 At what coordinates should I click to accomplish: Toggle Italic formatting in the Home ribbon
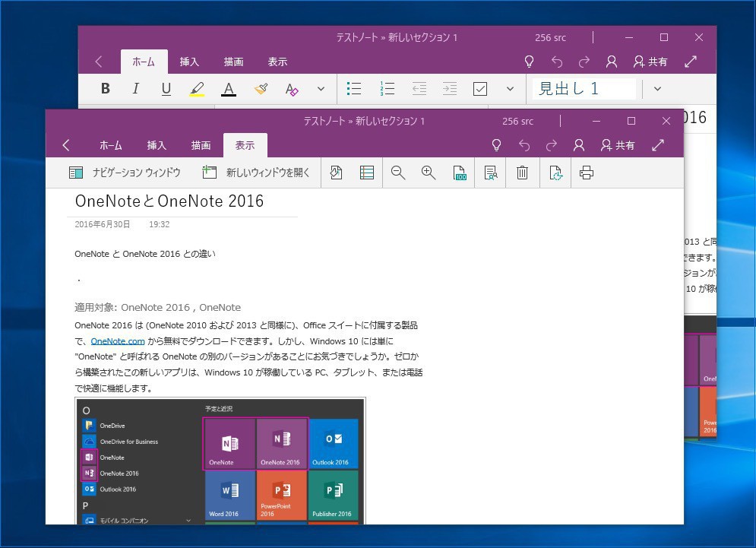point(136,89)
